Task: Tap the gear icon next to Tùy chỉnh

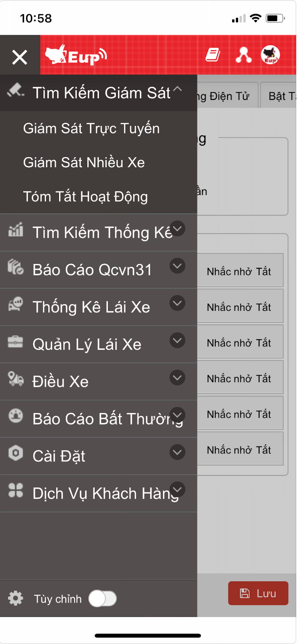Action: 16,598
